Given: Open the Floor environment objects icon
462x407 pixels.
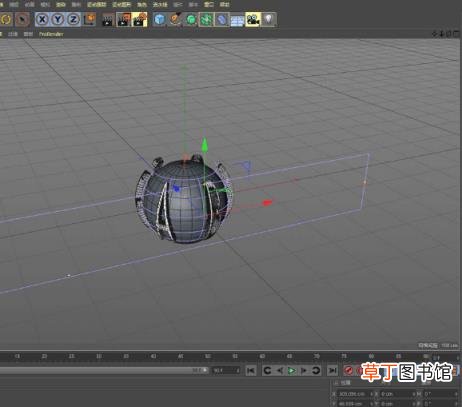Looking at the screenshot, I should [x=237, y=20].
